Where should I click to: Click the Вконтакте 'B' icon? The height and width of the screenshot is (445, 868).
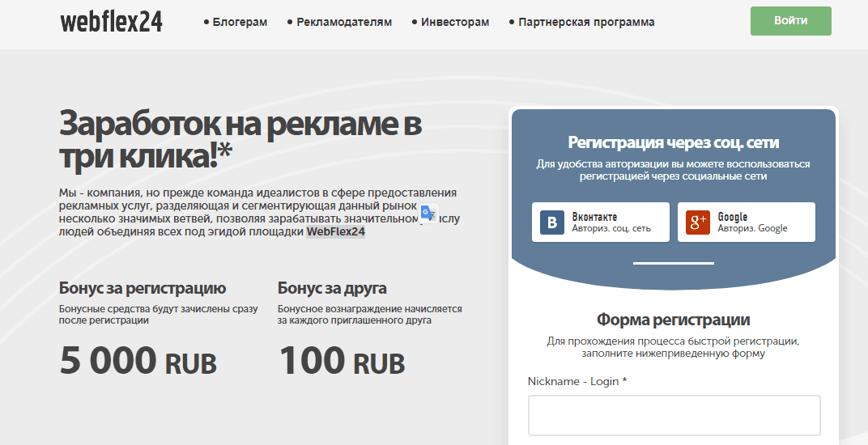(552, 222)
